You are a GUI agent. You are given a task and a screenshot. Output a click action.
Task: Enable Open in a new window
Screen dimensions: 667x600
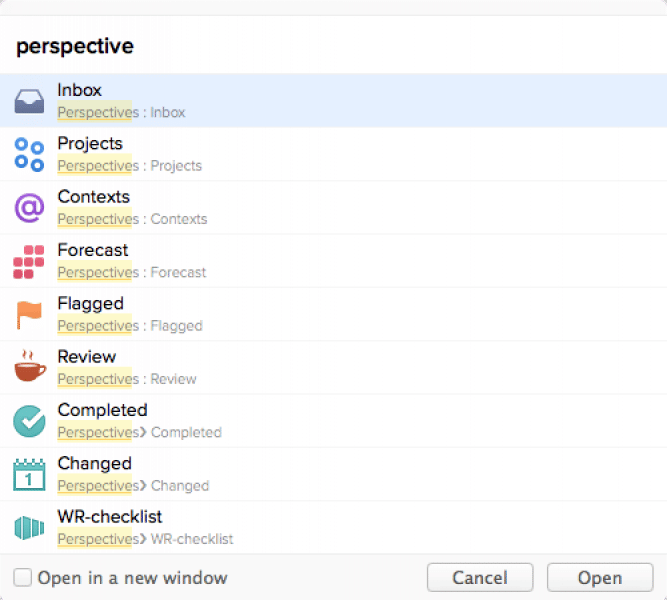22,578
